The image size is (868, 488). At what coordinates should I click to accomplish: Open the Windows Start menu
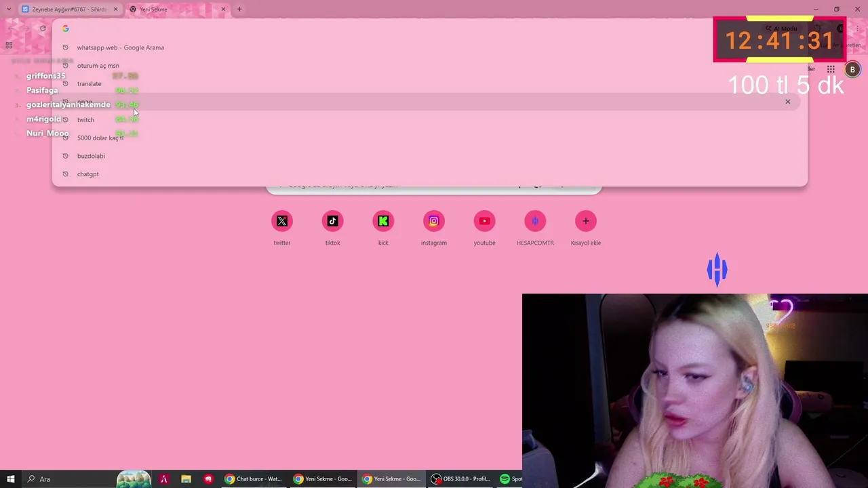(11, 479)
